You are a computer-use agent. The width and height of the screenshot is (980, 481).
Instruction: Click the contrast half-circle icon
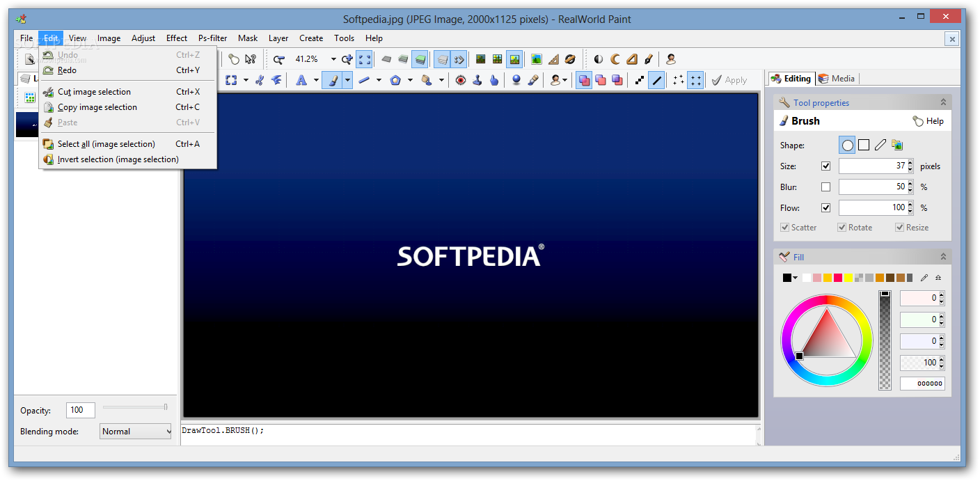pyautogui.click(x=599, y=59)
